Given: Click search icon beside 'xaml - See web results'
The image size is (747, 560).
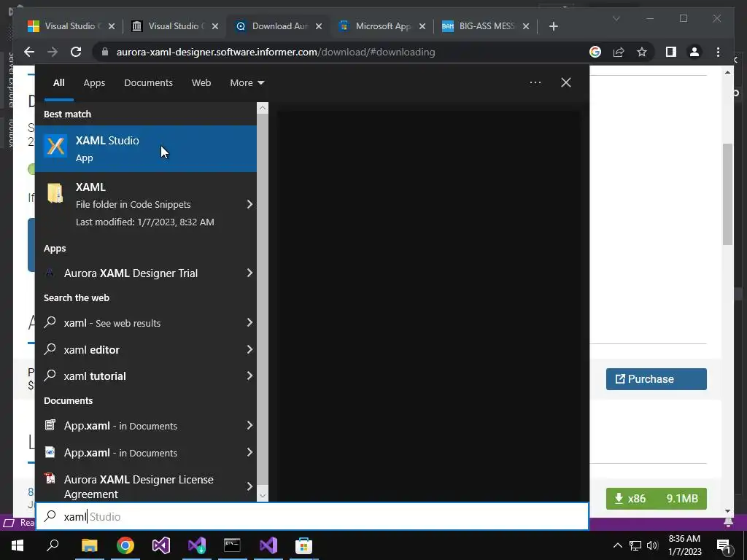Looking at the screenshot, I should point(50,322).
